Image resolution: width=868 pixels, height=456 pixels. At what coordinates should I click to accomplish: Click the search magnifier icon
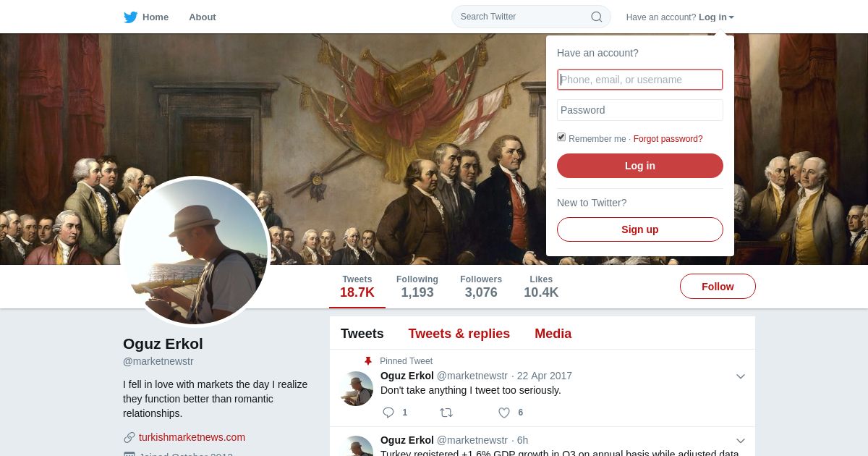pos(597,17)
